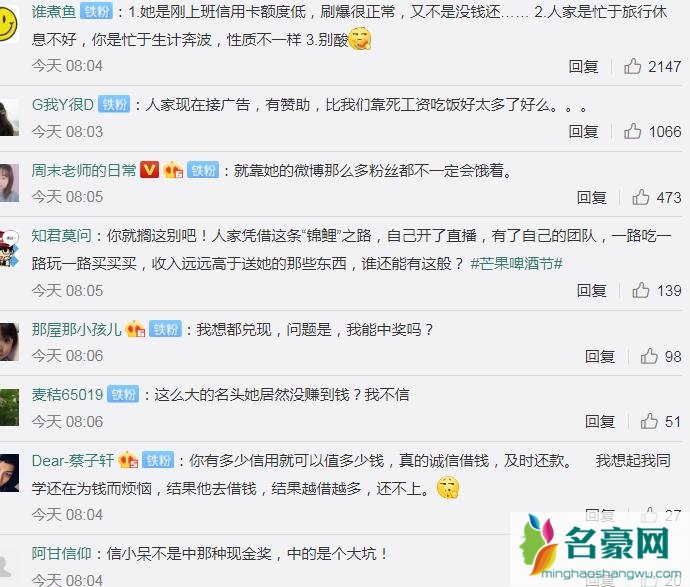690x587 pixels.
Task: Like the comment with 2147 likes
Action: pyautogui.click(x=632, y=66)
